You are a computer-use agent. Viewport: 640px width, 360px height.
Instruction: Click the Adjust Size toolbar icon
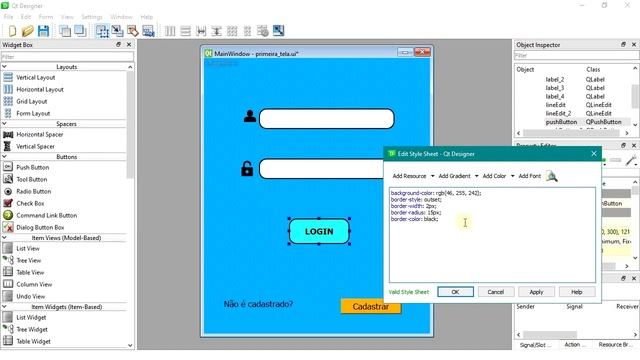(278, 31)
